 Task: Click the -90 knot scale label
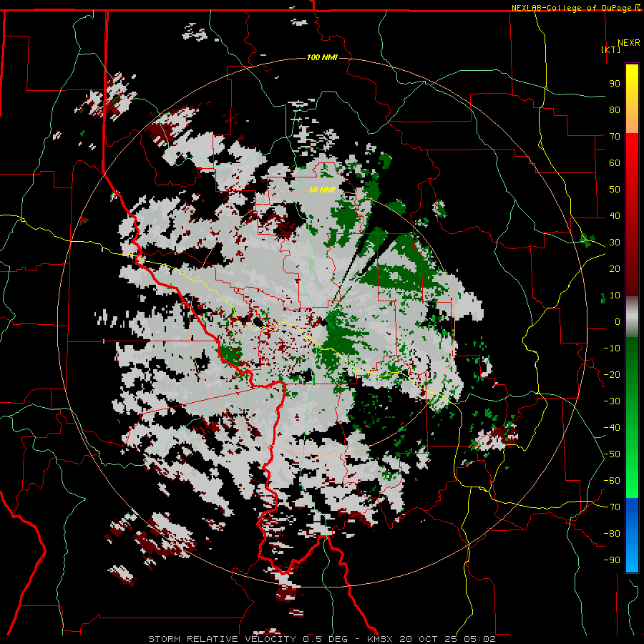pos(612,560)
